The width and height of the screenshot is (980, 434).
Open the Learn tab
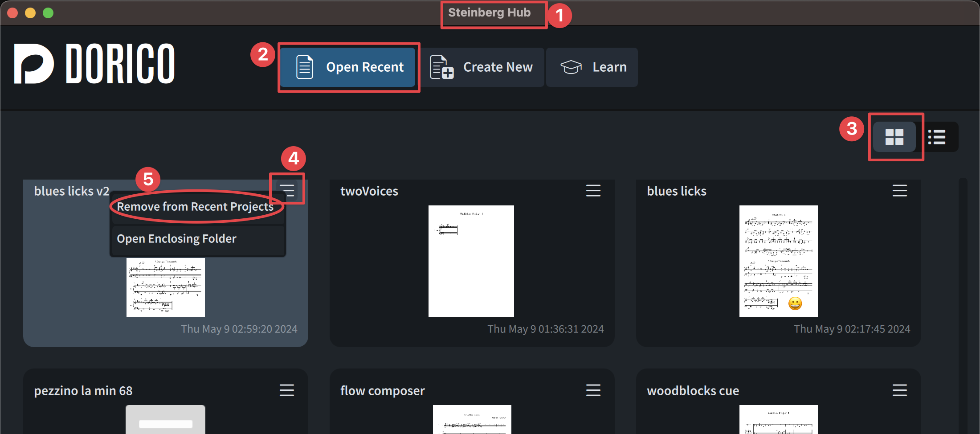point(592,67)
